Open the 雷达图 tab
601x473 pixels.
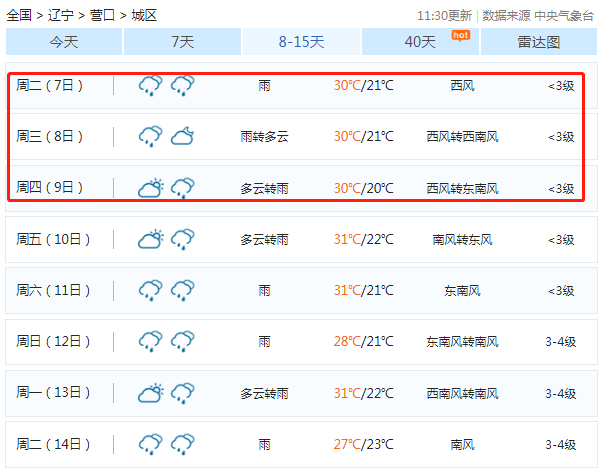[539, 41]
